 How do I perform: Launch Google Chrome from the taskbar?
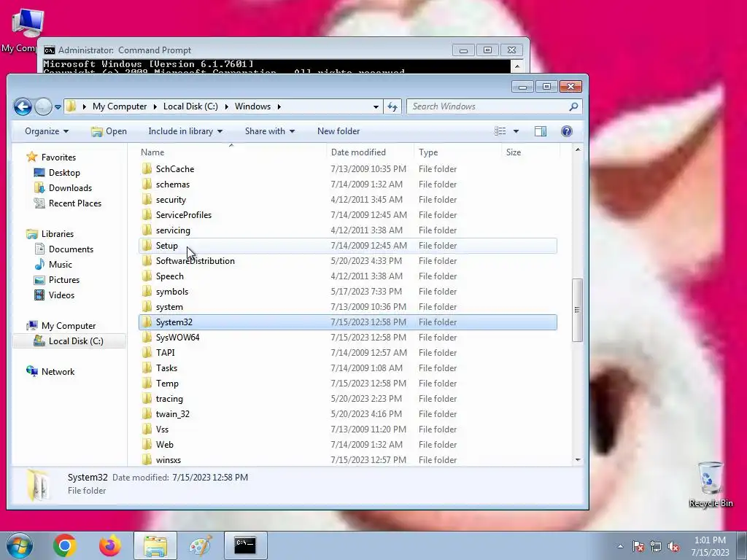[x=65, y=545]
